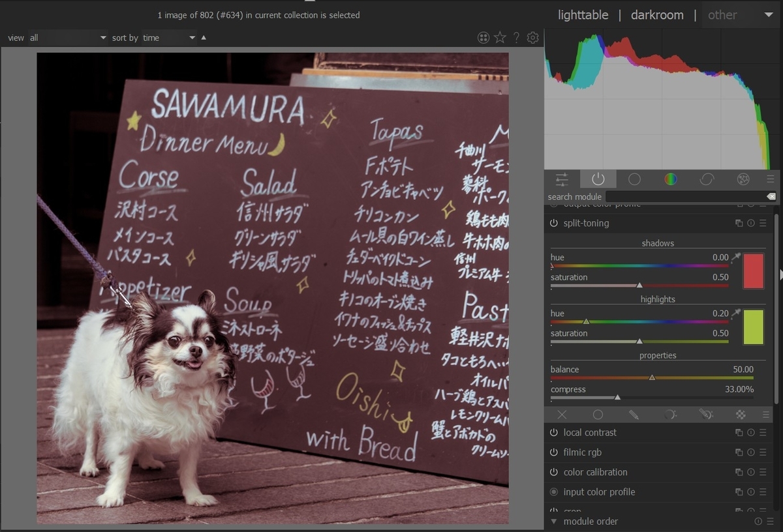Open blending options hamburger menu
The width and height of the screenshot is (783, 532).
[x=766, y=415]
